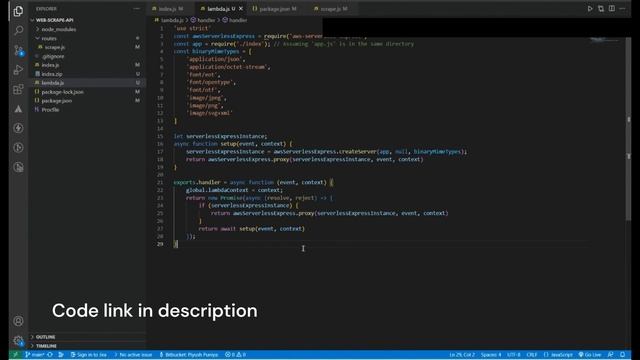This screenshot has width=640, height=360.
Task: Click the Run Code play icon
Action: 590,9
